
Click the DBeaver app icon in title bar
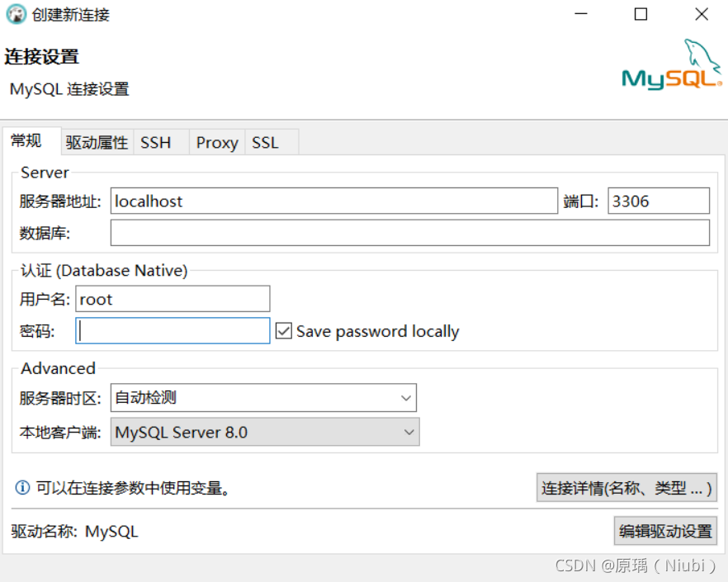16,14
